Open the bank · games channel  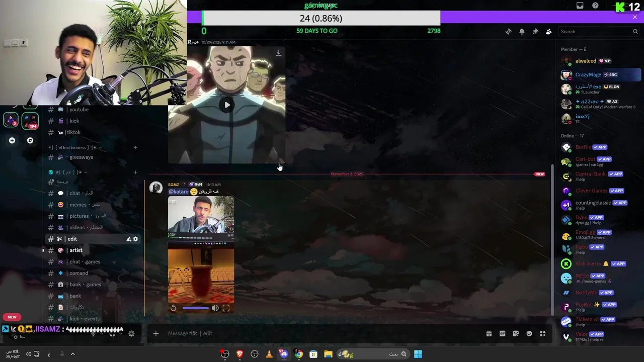click(92, 285)
